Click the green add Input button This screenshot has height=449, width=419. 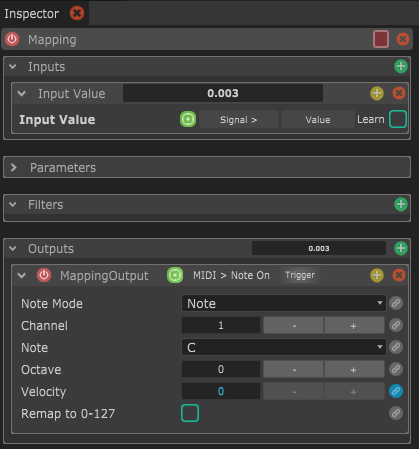(x=401, y=66)
